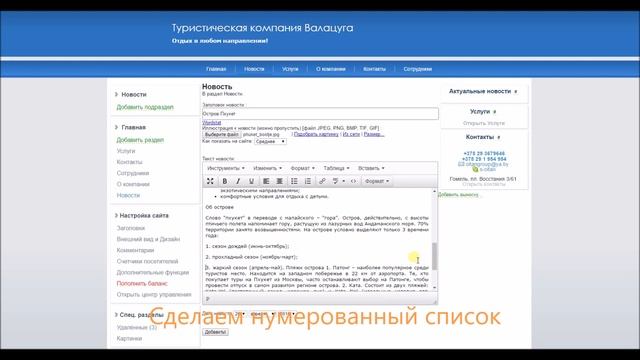This screenshot has height=360, width=640.
Task: Apply bold formatting in the editor
Action: tap(224, 181)
